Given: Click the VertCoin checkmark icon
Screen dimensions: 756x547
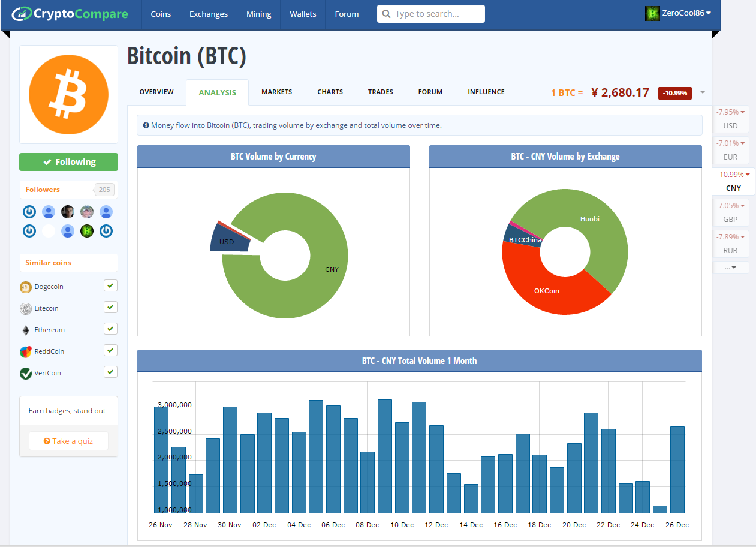Looking at the screenshot, I should [25, 374].
